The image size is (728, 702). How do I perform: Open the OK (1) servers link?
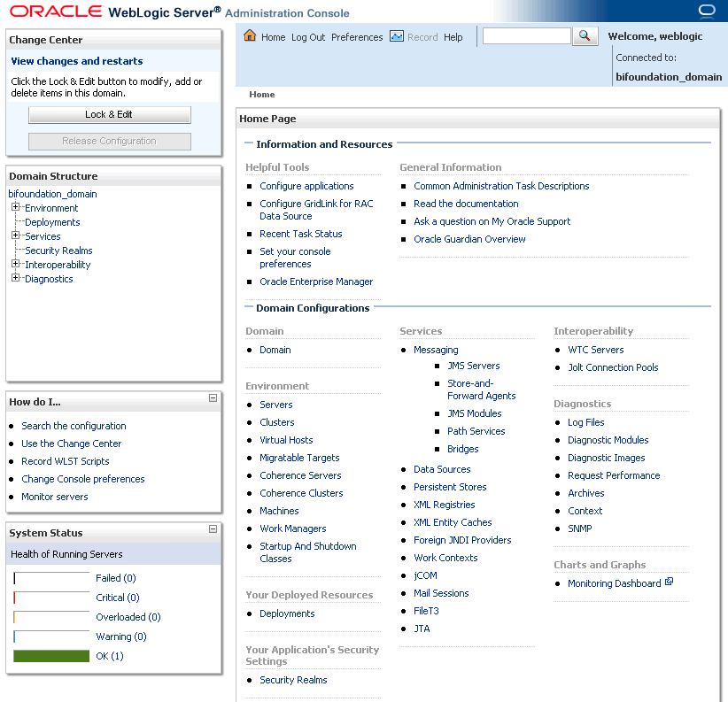click(x=110, y=656)
